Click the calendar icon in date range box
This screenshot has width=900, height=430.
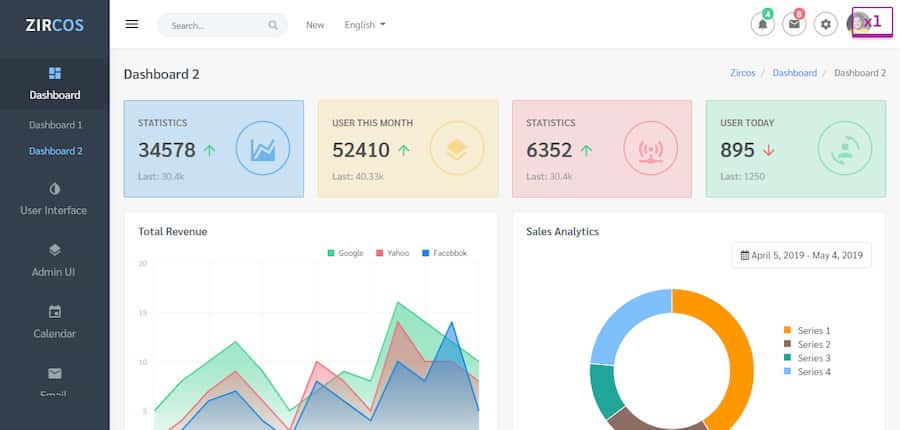point(744,255)
